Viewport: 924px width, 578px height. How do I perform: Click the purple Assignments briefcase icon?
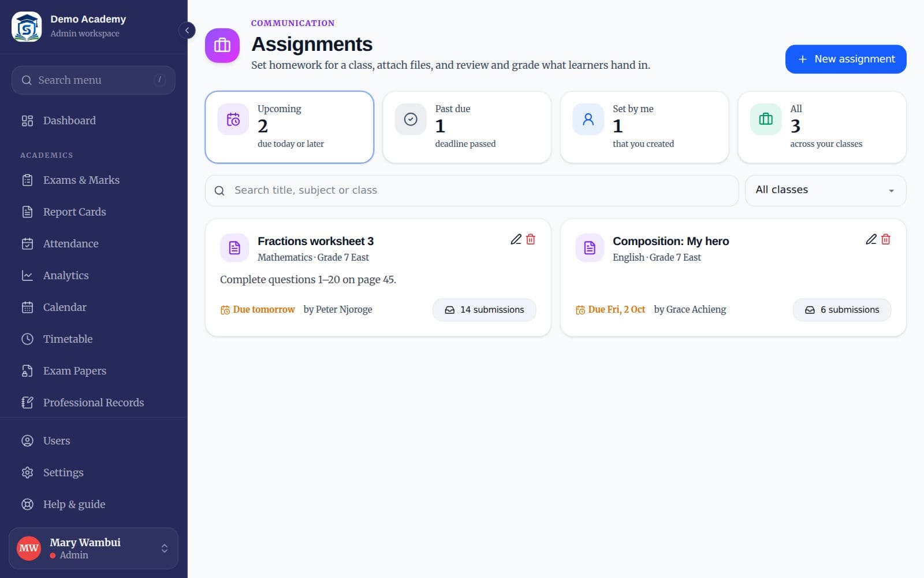pyautogui.click(x=222, y=45)
